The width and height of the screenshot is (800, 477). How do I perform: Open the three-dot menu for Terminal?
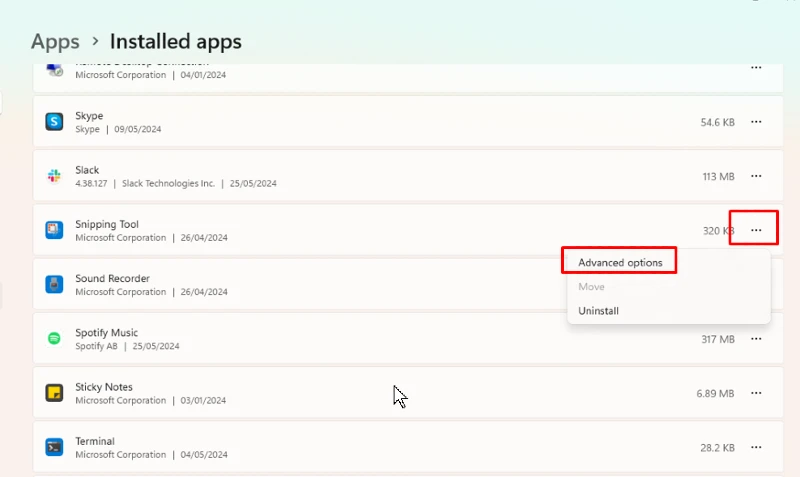756,447
